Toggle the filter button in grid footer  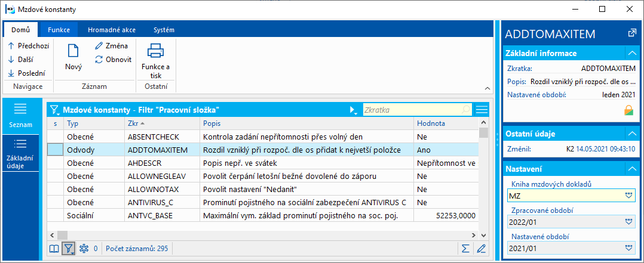click(x=69, y=248)
